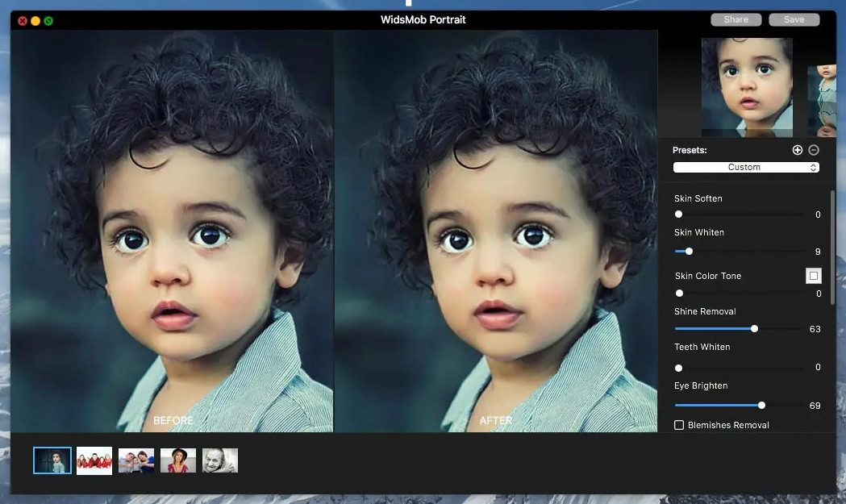Click the AFTER image pane
The image size is (846, 504).
pyautogui.click(x=496, y=231)
